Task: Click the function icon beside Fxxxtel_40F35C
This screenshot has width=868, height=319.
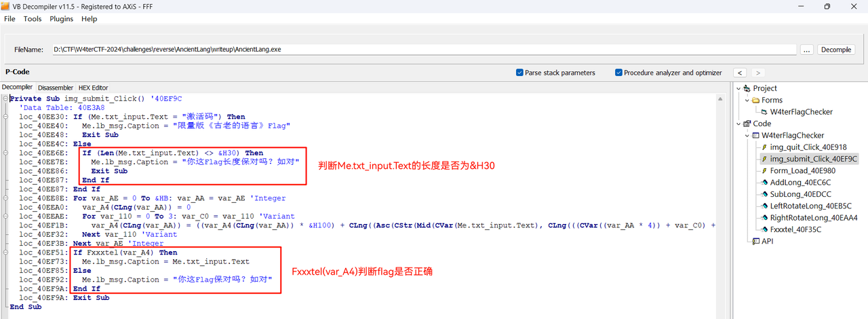Action: (x=764, y=229)
